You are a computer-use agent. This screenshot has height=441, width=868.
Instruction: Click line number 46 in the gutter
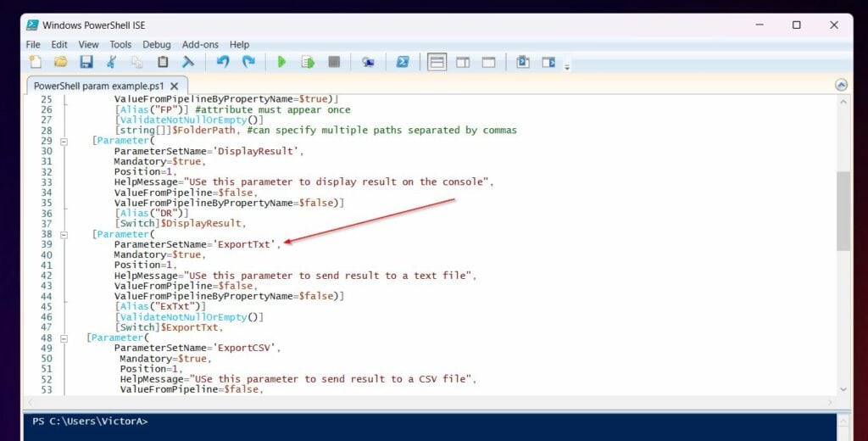click(47, 317)
